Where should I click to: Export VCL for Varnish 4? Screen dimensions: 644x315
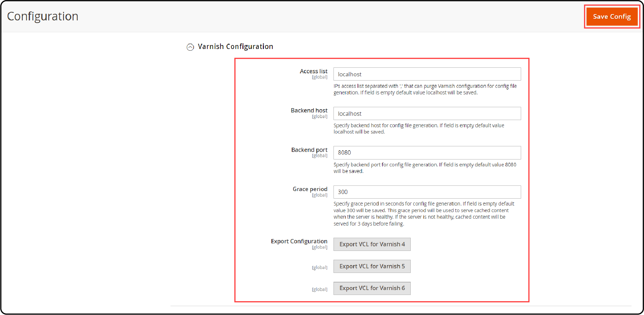372,244
